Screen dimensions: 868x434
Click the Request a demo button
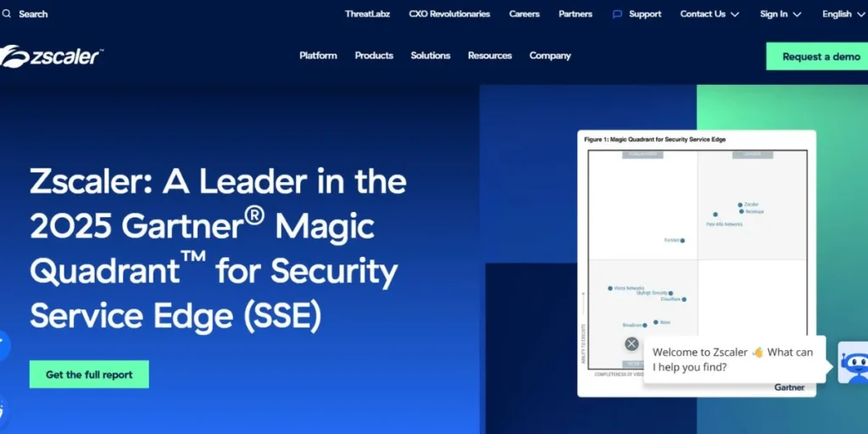[x=817, y=57]
